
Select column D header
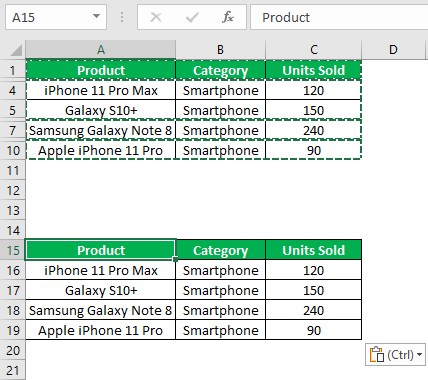click(x=393, y=50)
